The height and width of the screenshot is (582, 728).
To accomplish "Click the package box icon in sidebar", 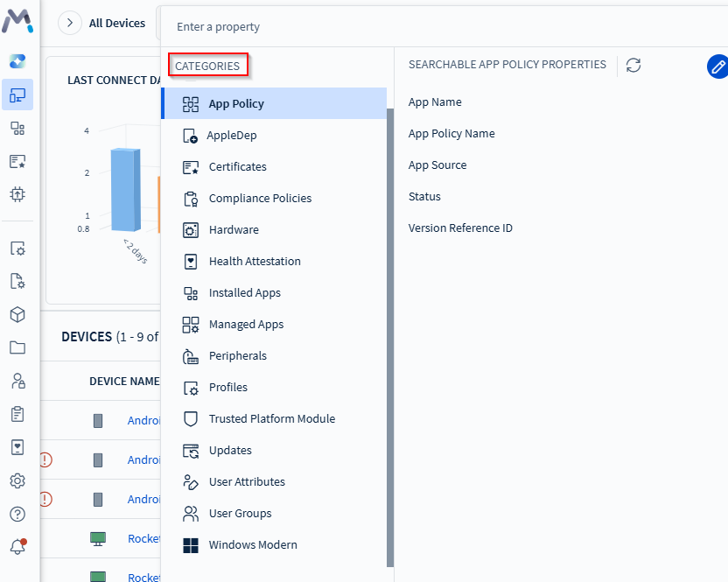I will point(17,314).
